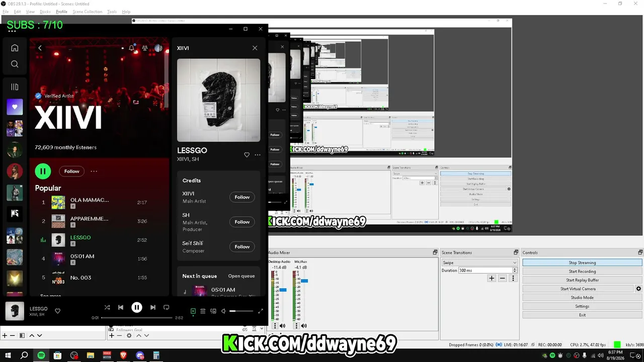Open the File menu in OBS
The height and width of the screenshot is (362, 644).
click(x=6, y=12)
